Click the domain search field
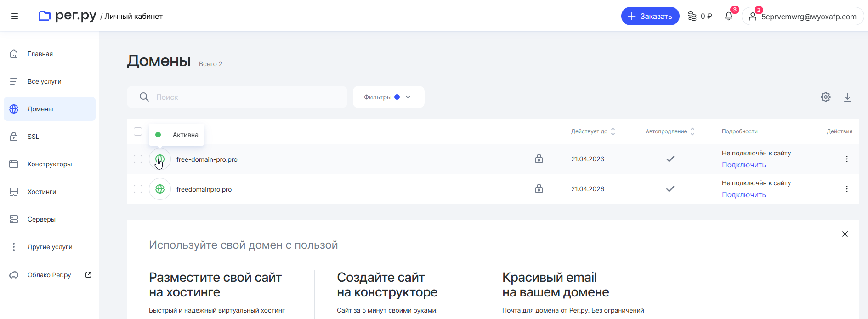Viewport: 868px width, 319px height. click(244, 97)
